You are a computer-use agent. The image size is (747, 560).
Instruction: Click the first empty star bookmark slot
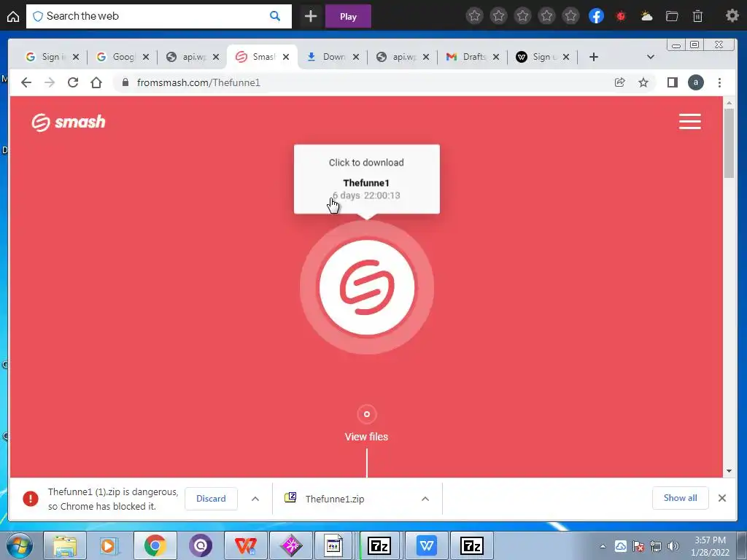coord(474,16)
